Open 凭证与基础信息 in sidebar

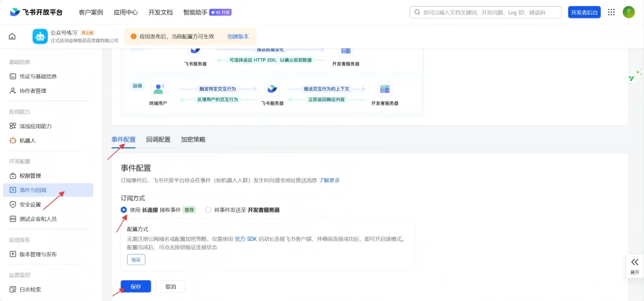48,76
